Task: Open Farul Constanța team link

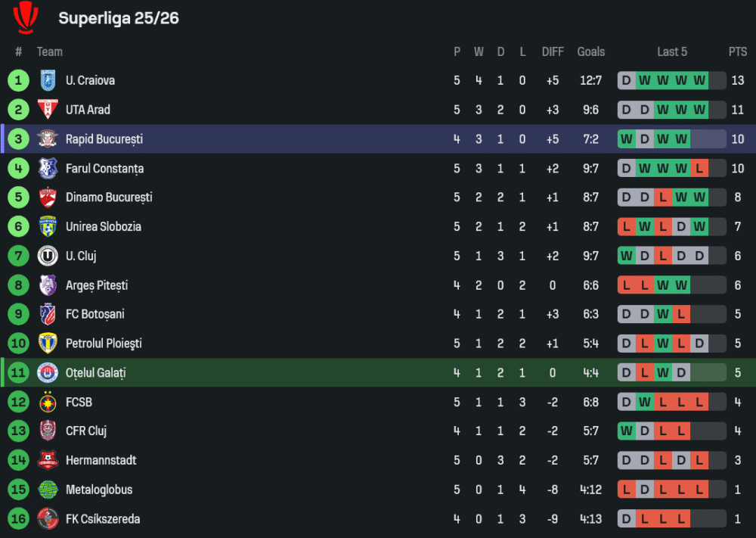Action: pos(104,169)
